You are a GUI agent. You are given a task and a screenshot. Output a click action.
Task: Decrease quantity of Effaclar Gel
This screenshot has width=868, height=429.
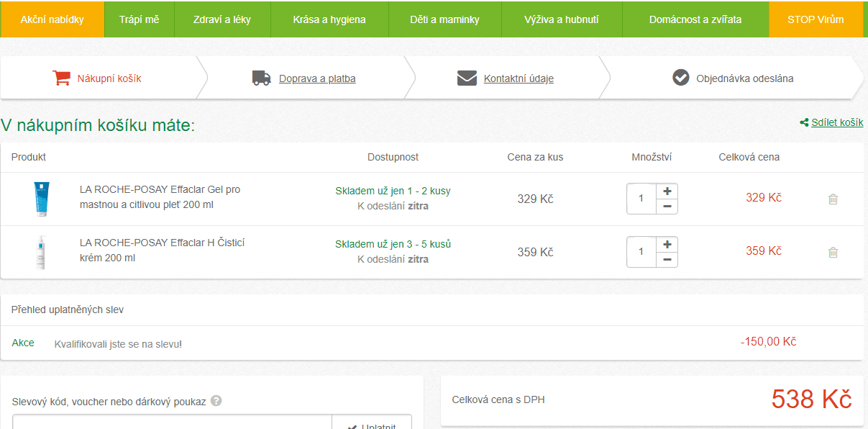667,207
